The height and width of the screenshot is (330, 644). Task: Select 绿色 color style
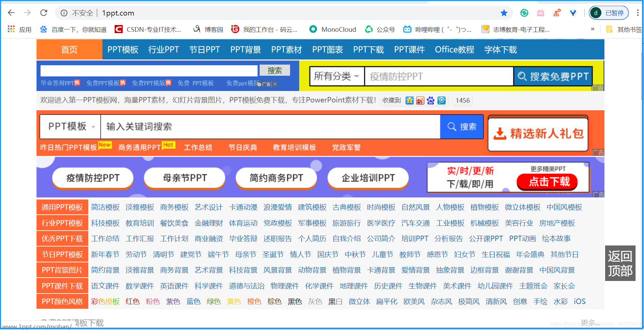214,301
